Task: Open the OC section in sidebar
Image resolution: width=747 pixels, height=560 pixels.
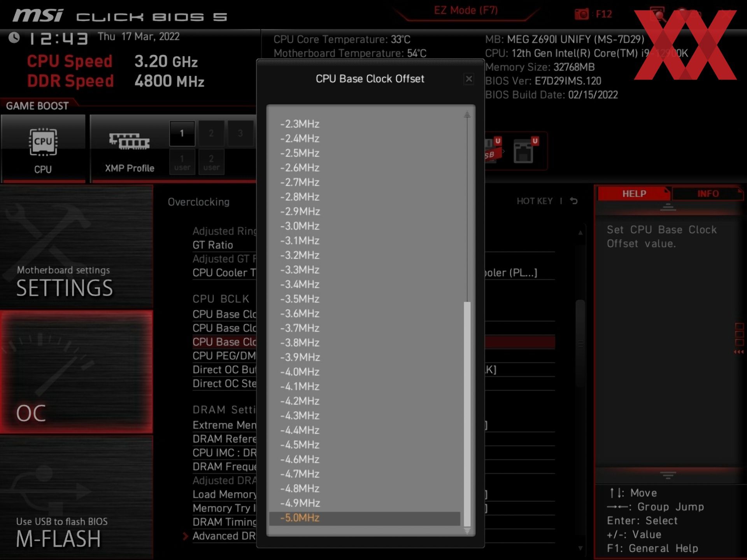Action: coord(76,372)
